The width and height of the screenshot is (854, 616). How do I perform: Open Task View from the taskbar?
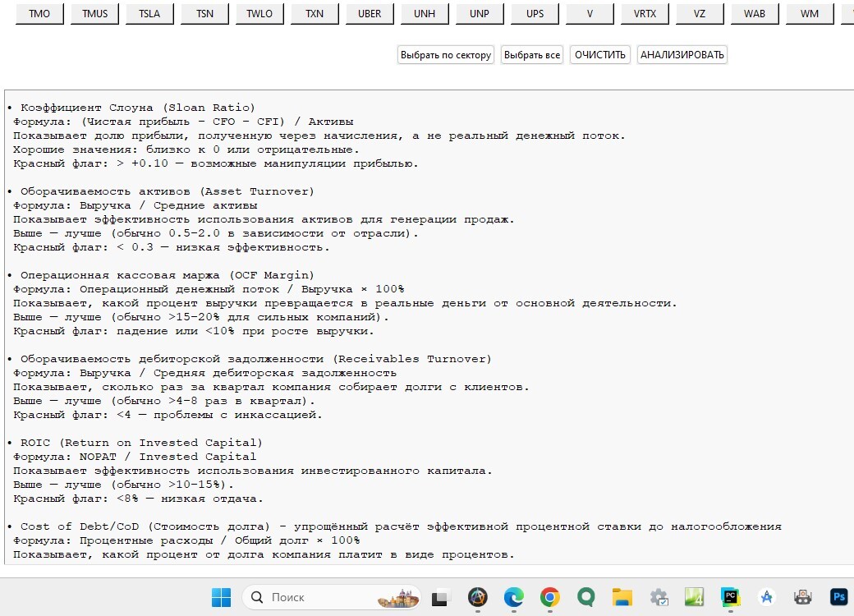[440, 597]
